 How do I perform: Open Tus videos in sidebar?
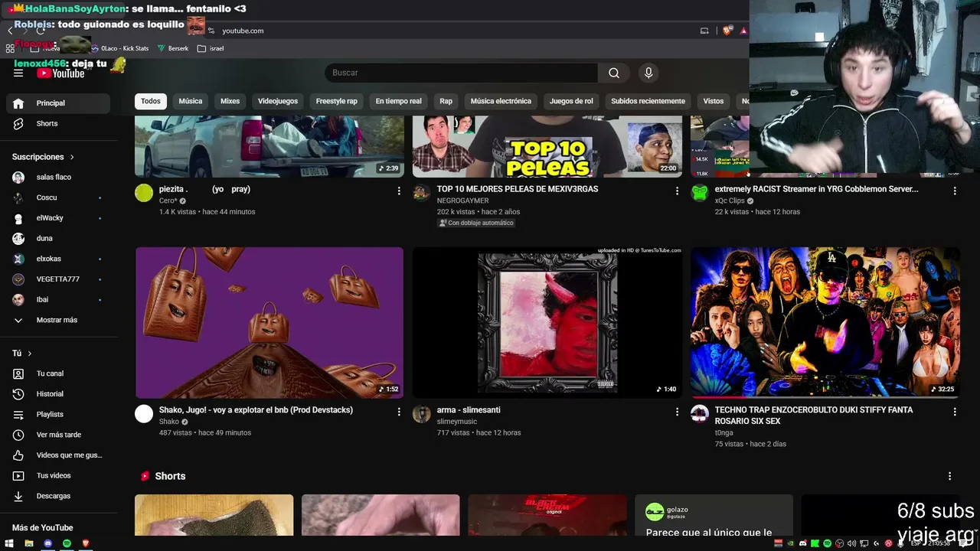[58, 475]
